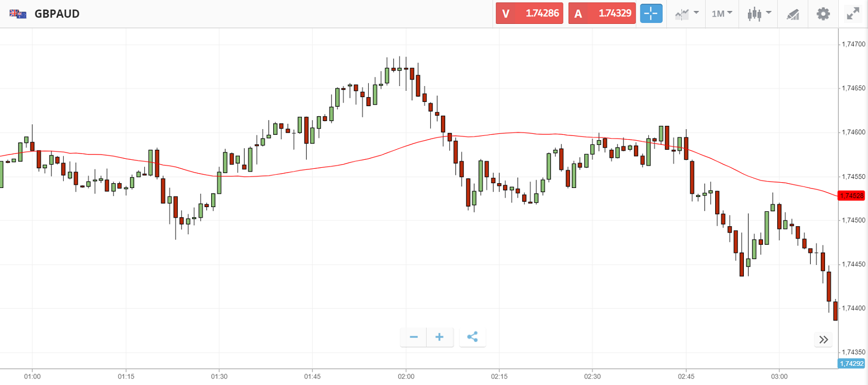Click the GBPAUD flag icon
The image size is (868, 385).
(x=18, y=14)
